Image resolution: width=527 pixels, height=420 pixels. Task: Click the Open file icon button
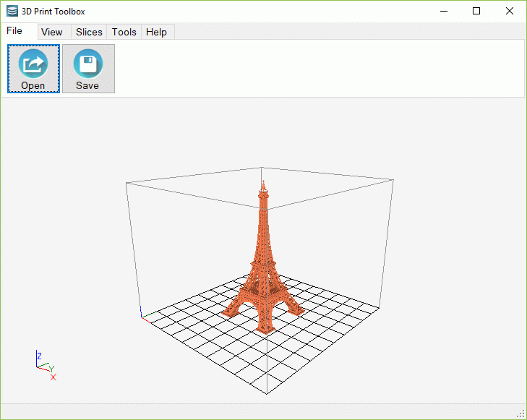coord(33,69)
